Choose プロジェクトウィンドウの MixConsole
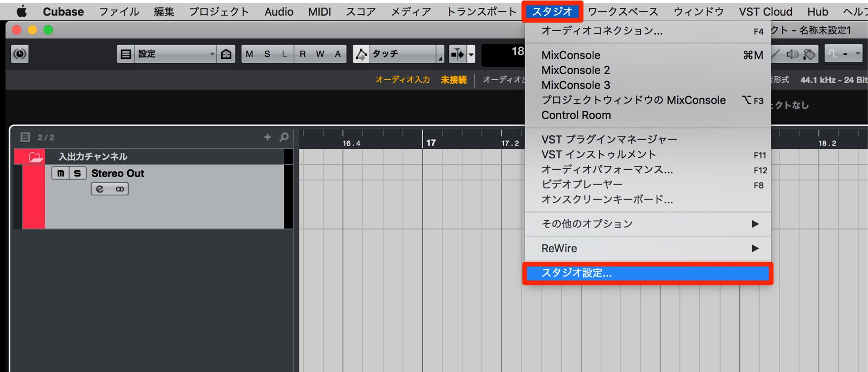 [648, 100]
